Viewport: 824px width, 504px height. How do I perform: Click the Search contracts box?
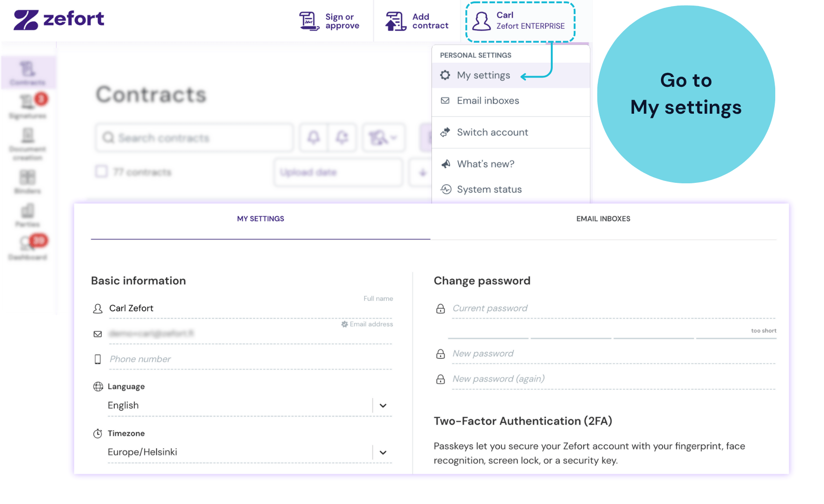click(x=194, y=138)
